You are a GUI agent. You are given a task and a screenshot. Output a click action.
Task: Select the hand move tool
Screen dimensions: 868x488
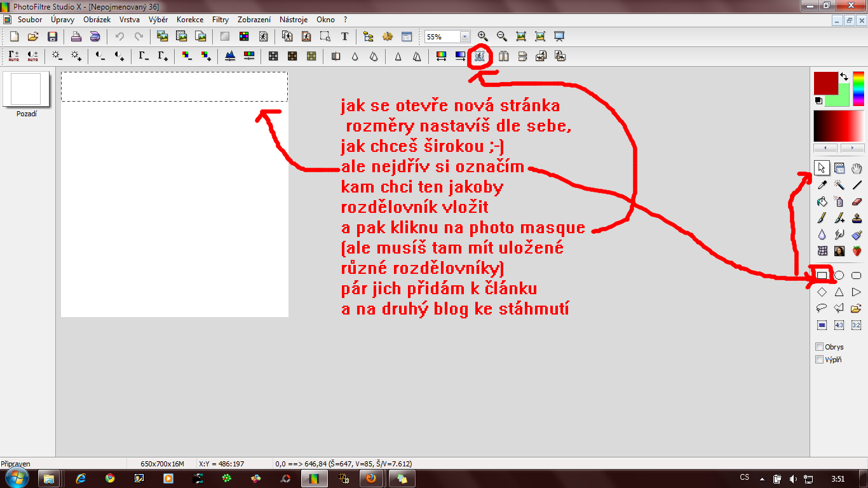(856, 168)
